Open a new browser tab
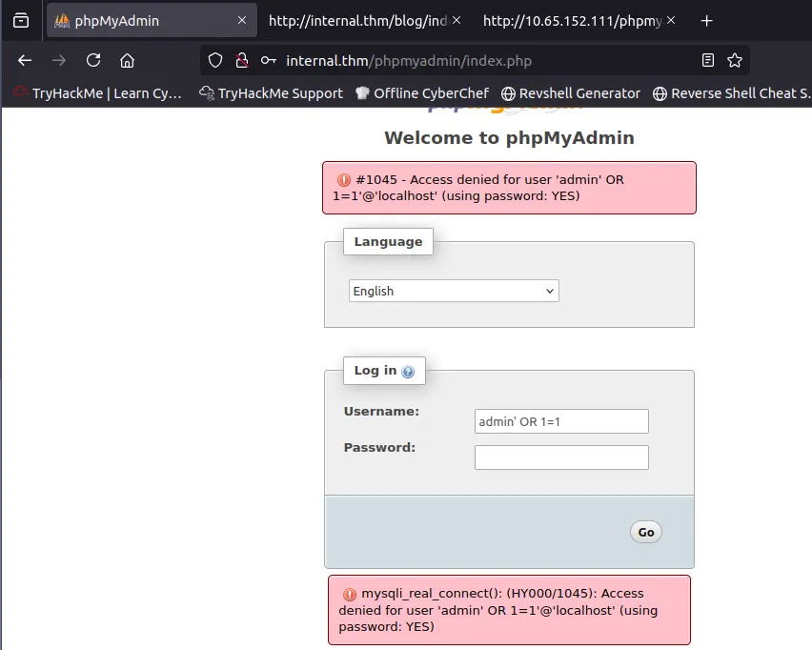The image size is (812, 650). click(706, 20)
